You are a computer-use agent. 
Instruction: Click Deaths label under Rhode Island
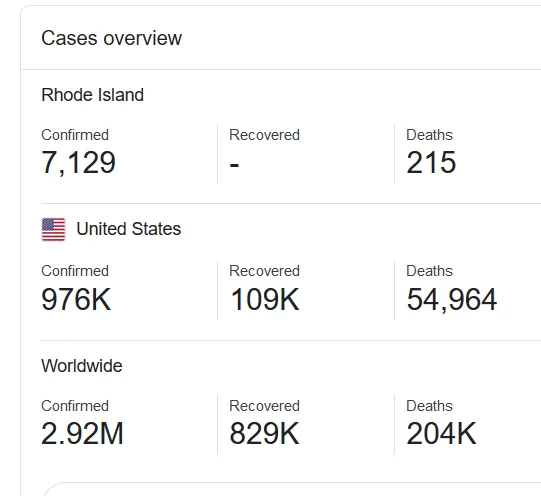[x=429, y=135]
